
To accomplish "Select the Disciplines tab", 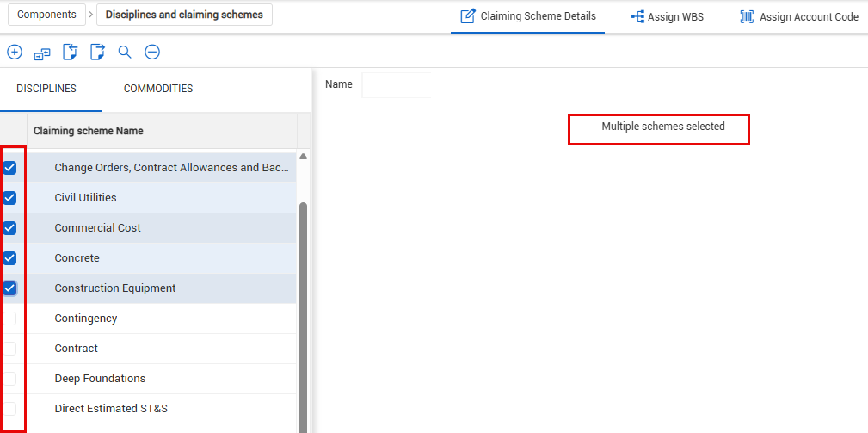I will click(46, 89).
